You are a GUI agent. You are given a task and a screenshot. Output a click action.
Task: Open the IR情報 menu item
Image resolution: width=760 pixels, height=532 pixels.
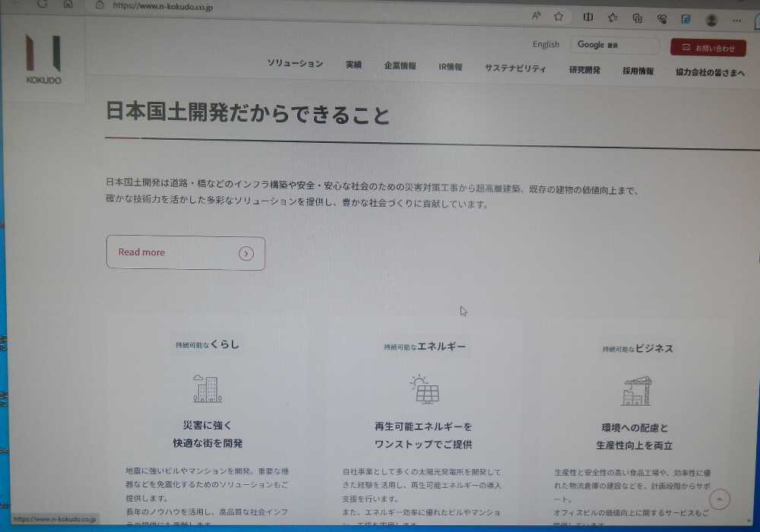tap(450, 67)
